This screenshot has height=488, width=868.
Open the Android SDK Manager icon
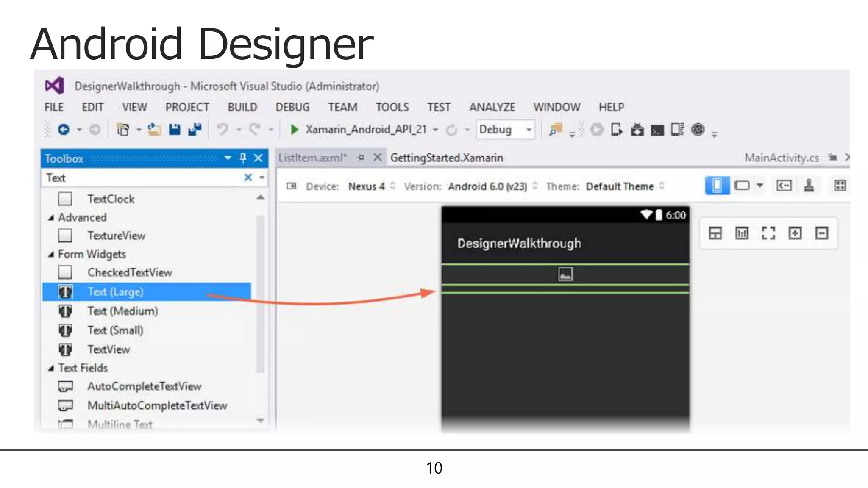tap(637, 130)
